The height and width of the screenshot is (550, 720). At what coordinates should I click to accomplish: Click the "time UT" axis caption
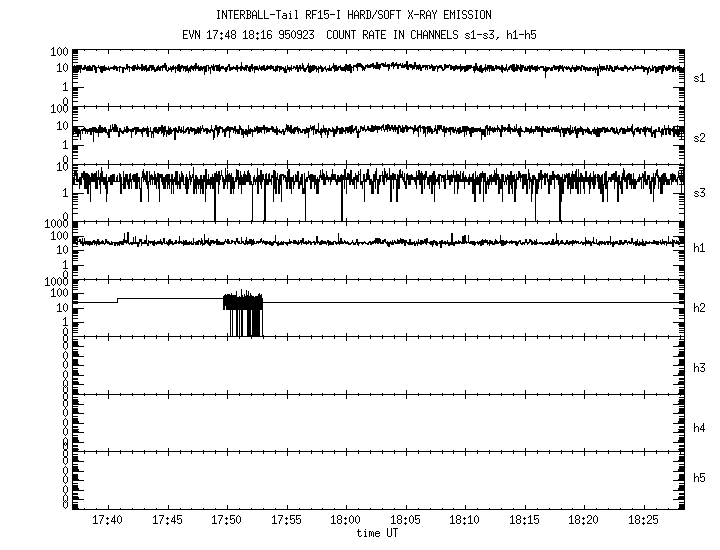coord(376,534)
